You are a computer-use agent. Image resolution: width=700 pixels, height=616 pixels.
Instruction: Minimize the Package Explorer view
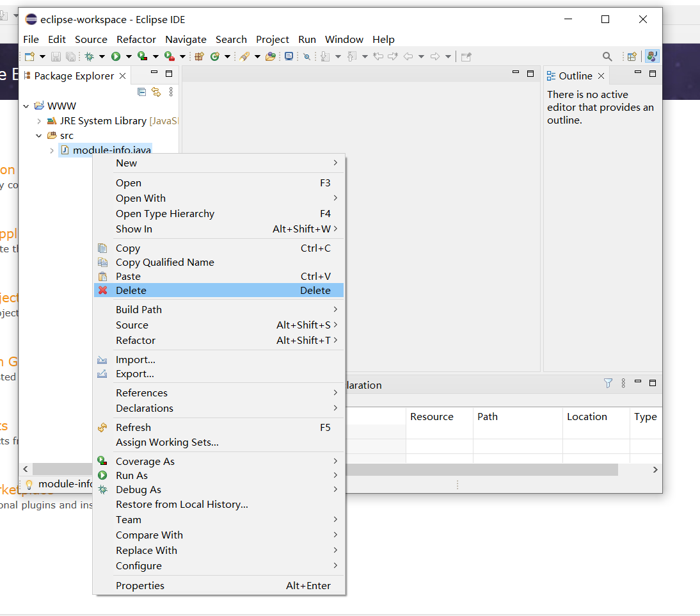154,72
